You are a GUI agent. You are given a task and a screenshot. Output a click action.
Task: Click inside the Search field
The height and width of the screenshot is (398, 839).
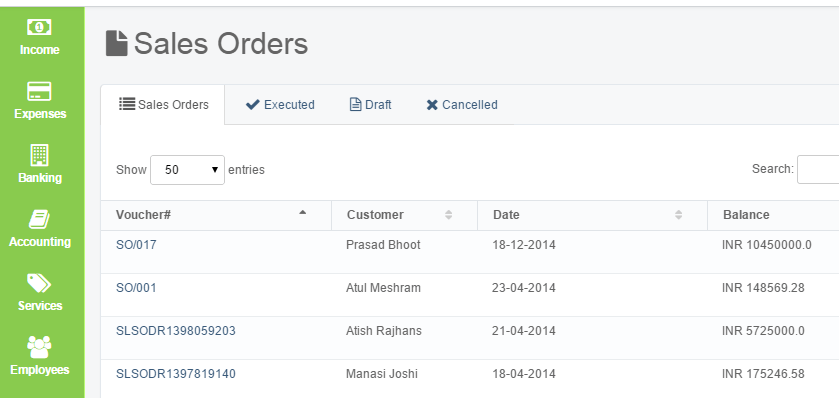coord(818,170)
